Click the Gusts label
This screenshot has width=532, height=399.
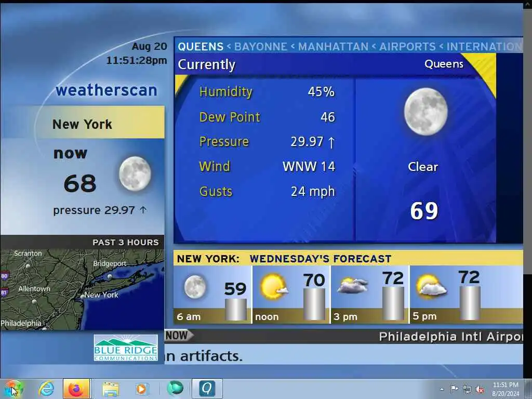click(x=216, y=191)
